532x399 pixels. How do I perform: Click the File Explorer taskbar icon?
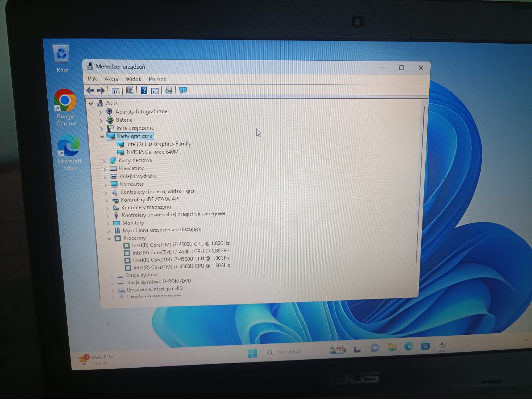(x=392, y=347)
